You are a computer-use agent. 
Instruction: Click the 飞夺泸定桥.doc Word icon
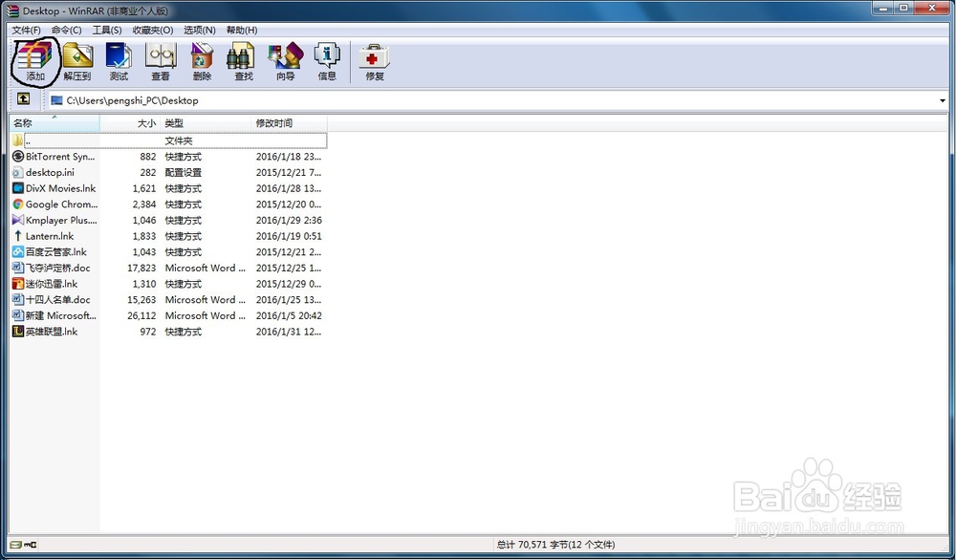click(x=17, y=268)
